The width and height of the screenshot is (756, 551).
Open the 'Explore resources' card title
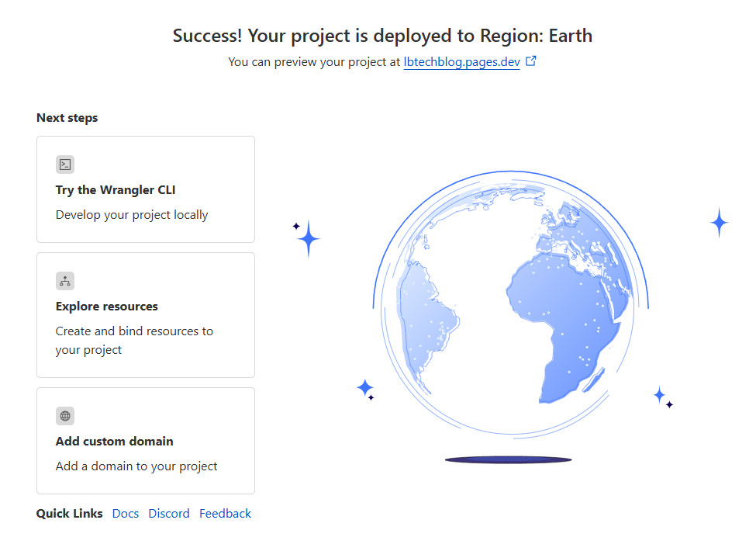(107, 307)
